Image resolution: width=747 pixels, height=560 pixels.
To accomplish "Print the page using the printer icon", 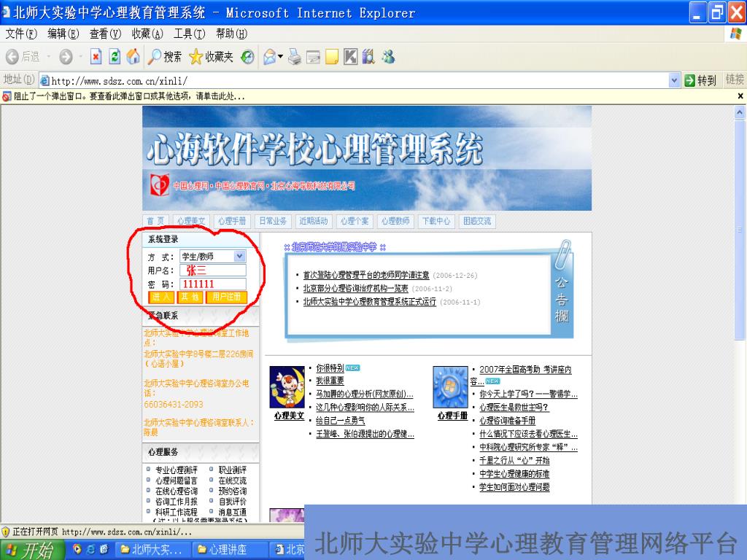I will 295,57.
